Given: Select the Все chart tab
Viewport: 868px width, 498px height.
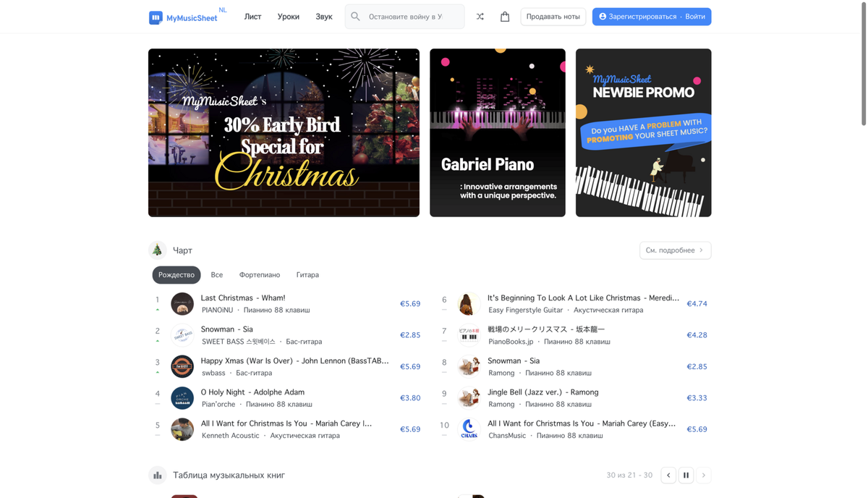Looking at the screenshot, I should pyautogui.click(x=217, y=275).
